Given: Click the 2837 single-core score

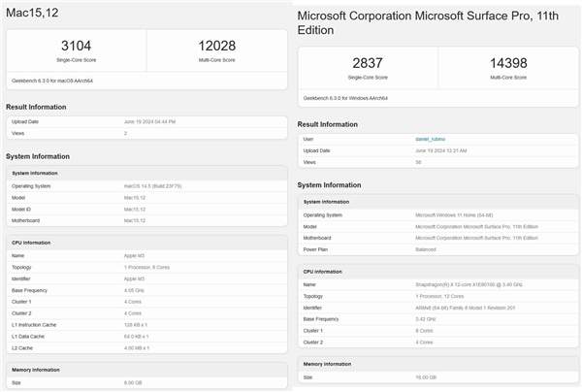Looking at the screenshot, I should pos(368,63).
